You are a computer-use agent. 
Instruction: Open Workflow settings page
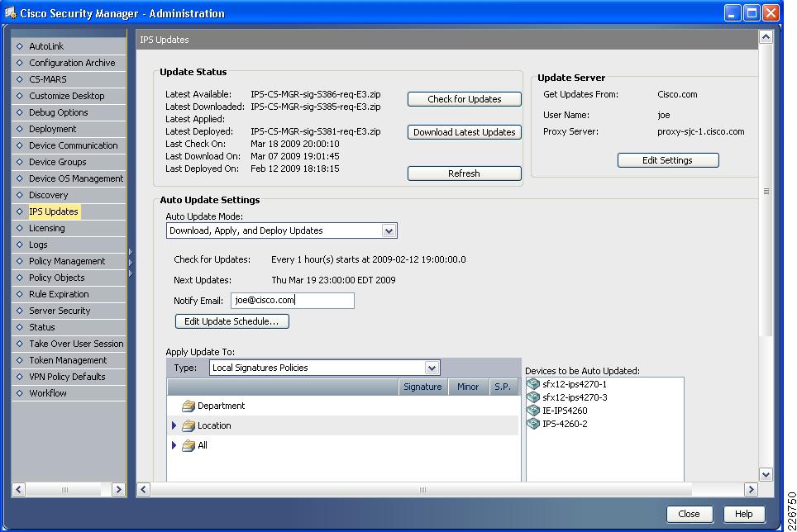coord(48,393)
